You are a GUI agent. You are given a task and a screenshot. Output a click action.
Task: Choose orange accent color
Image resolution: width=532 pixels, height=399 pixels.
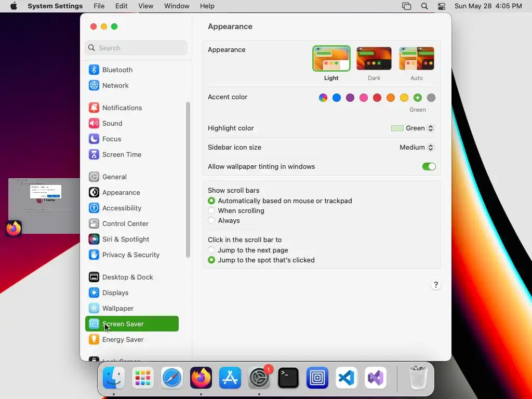(391, 98)
